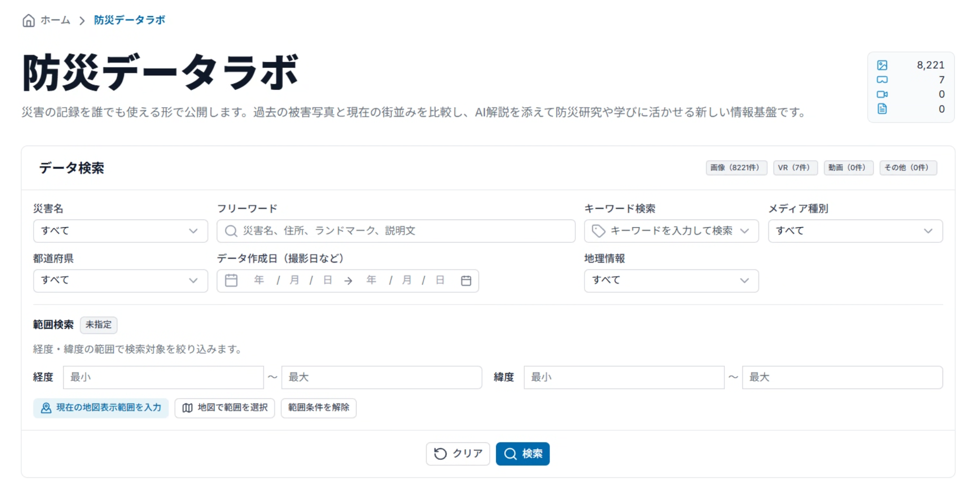Click the tag icon in keyword search
980x487 pixels.
pyautogui.click(x=599, y=231)
